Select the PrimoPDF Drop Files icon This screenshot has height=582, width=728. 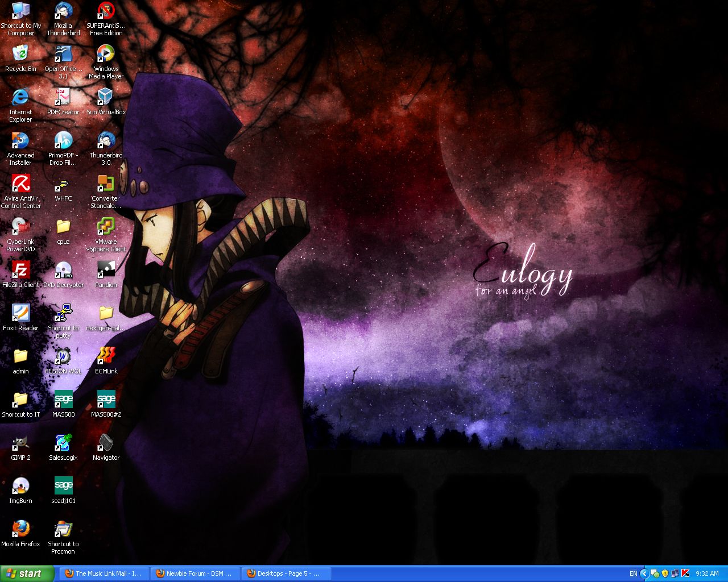63,148
